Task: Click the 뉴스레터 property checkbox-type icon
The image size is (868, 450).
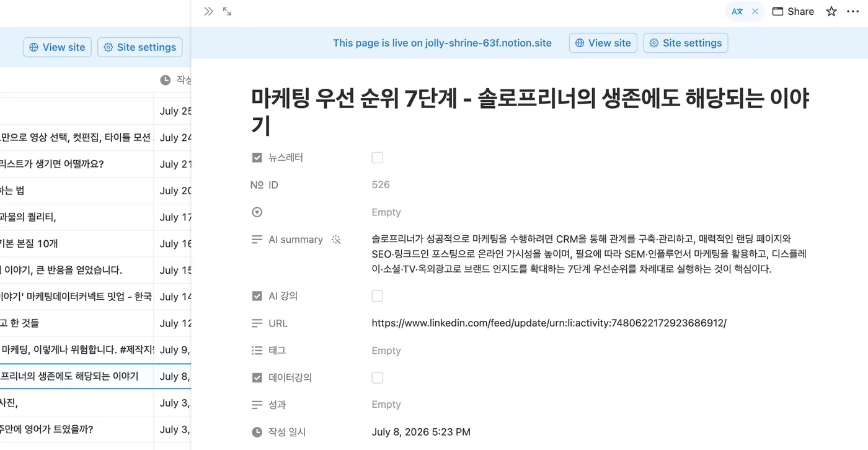Action: pyautogui.click(x=257, y=158)
